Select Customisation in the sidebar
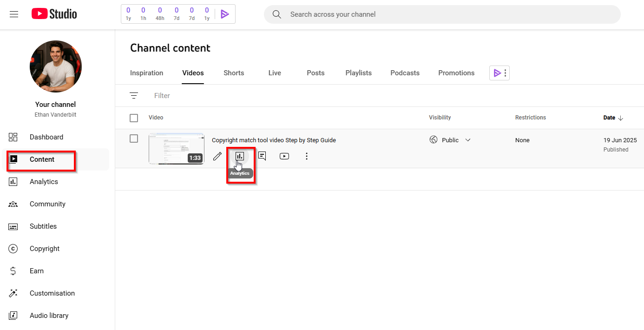This screenshot has height=330, width=644. coord(52,293)
